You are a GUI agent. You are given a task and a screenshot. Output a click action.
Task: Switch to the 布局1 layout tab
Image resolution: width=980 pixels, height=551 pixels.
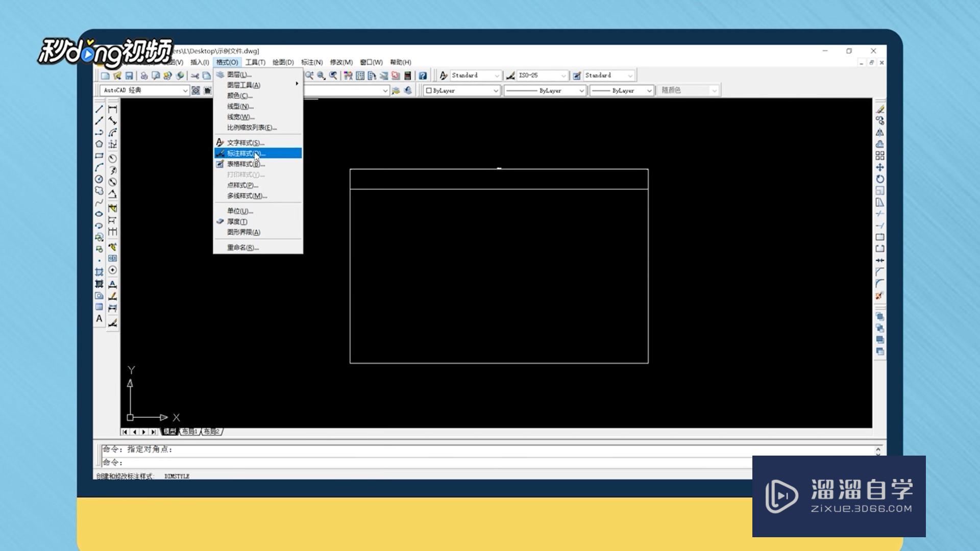click(190, 432)
